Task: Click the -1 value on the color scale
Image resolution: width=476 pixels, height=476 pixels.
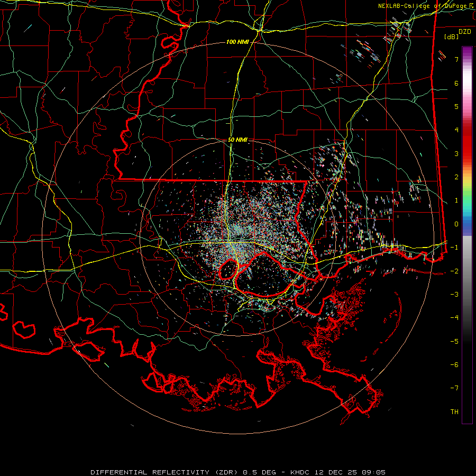Action: tap(454, 248)
